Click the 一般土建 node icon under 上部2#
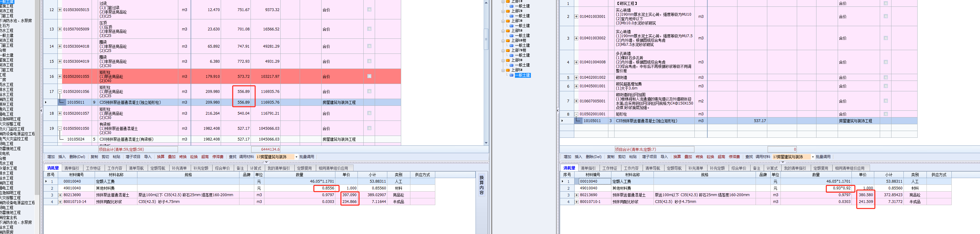Image resolution: width=980 pixels, height=234 pixels. pyautogui.click(x=512, y=16)
